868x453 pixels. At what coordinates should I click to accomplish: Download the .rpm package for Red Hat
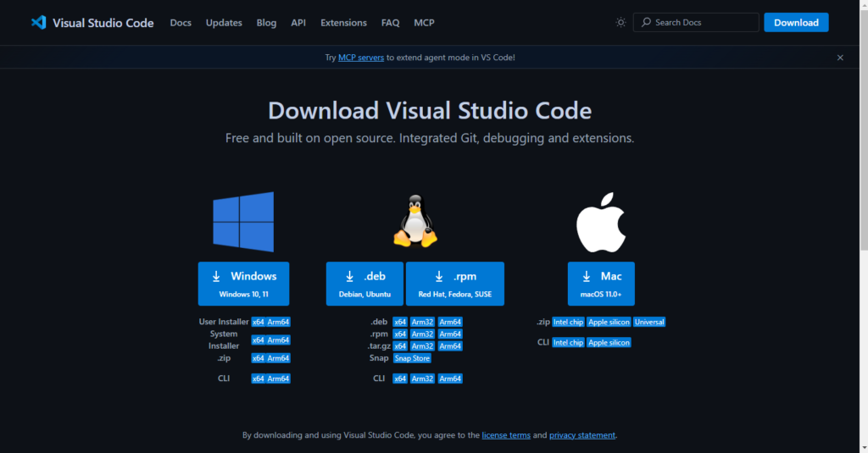pos(454,284)
